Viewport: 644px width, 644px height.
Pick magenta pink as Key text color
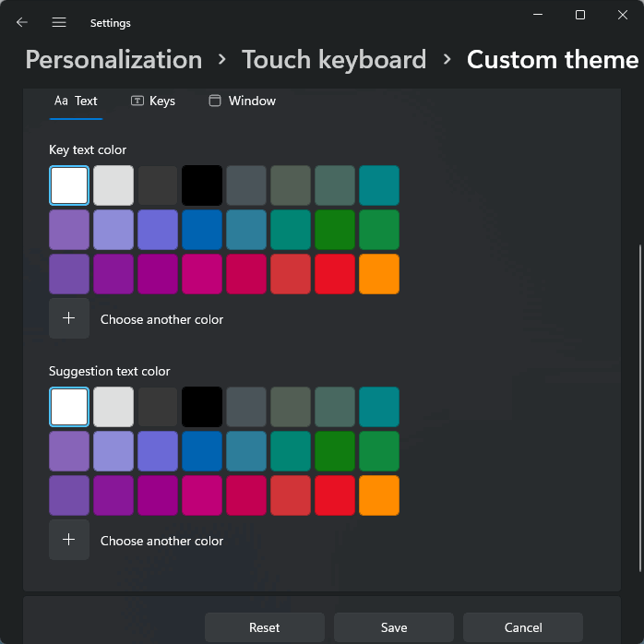(x=202, y=274)
